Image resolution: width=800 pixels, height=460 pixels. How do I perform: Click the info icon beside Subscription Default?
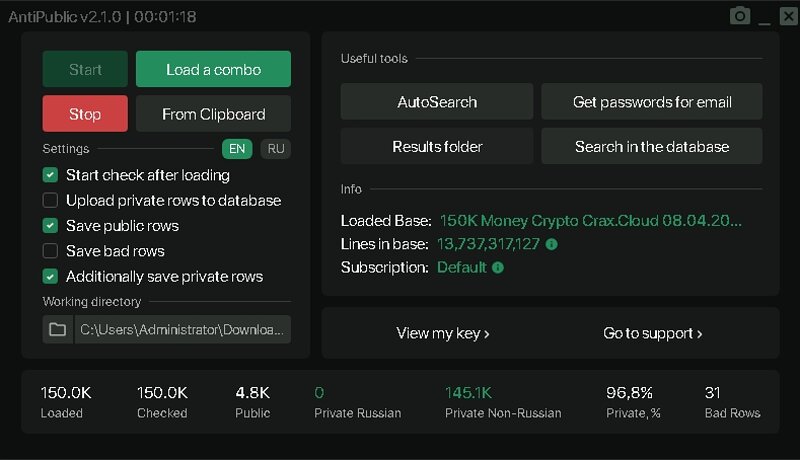click(x=498, y=268)
